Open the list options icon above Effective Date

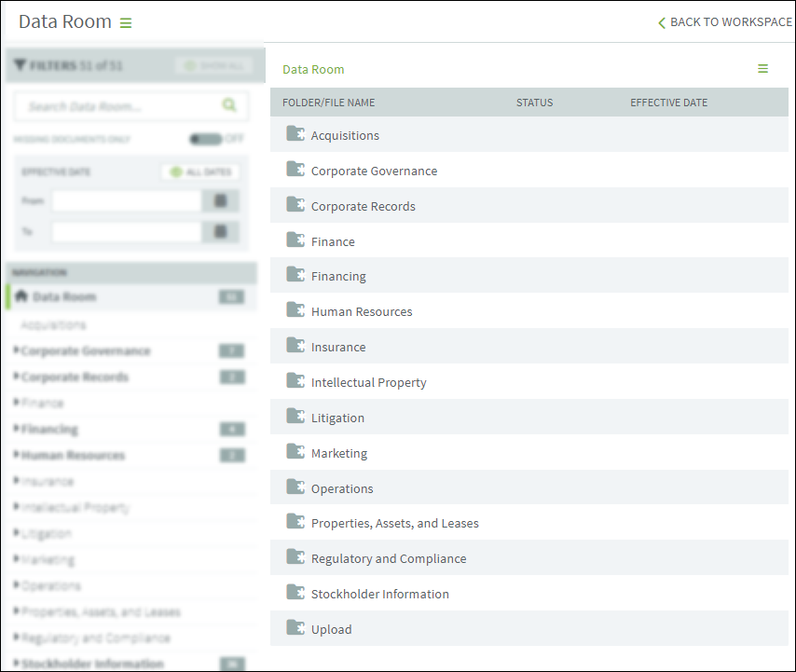pos(762,69)
